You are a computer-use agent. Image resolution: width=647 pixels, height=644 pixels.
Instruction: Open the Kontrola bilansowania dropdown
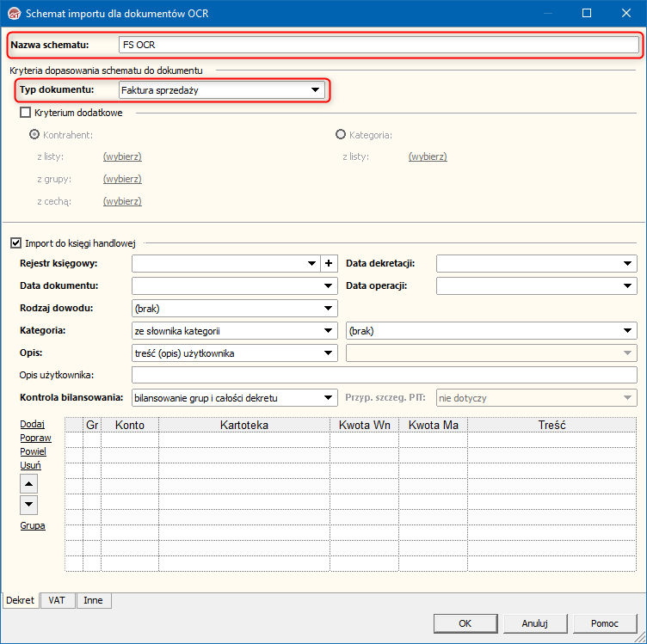(329, 397)
